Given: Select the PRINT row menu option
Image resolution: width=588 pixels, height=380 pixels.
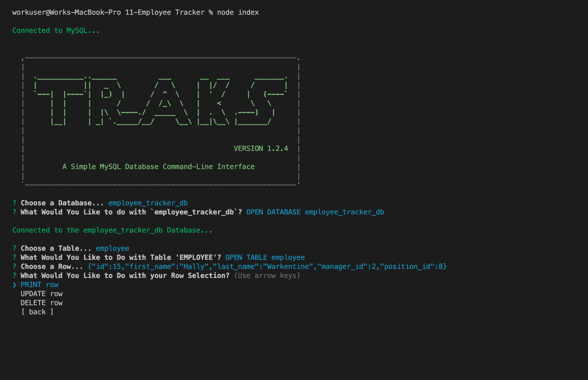Looking at the screenshot, I should tap(40, 285).
